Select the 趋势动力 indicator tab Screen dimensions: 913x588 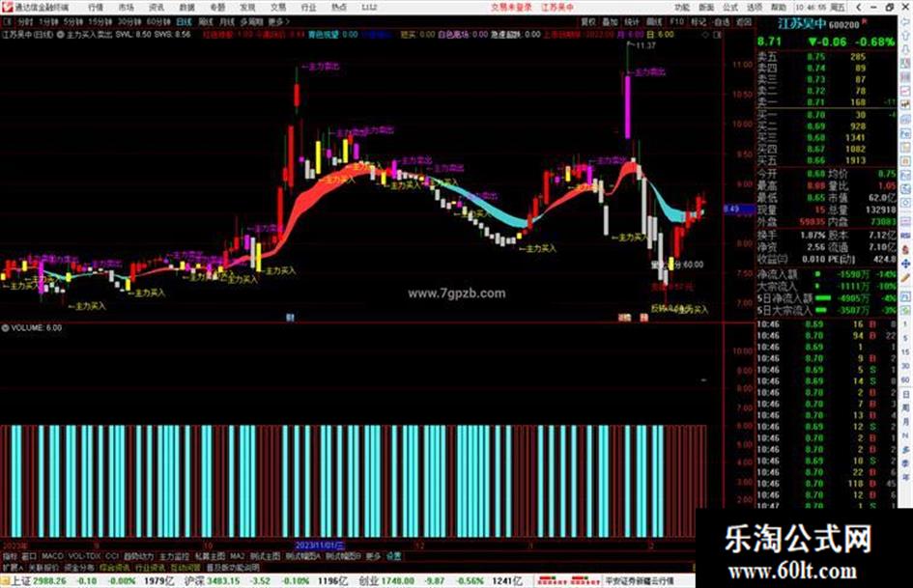pyautogui.click(x=138, y=556)
